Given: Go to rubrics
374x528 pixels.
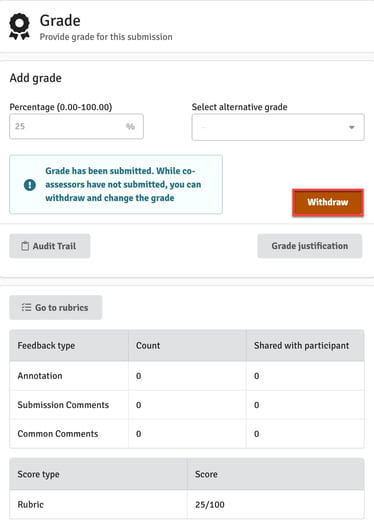Looking at the screenshot, I should [x=56, y=307].
